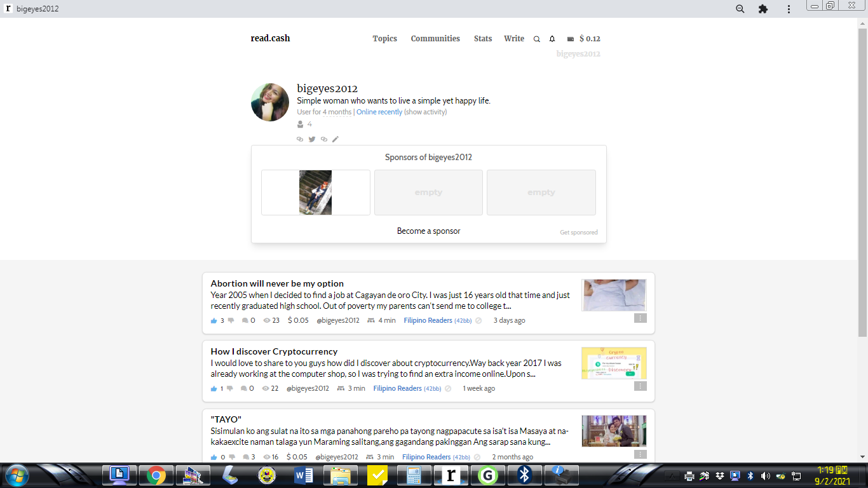Dislike the "Abortion will never be my option" article

(231, 321)
